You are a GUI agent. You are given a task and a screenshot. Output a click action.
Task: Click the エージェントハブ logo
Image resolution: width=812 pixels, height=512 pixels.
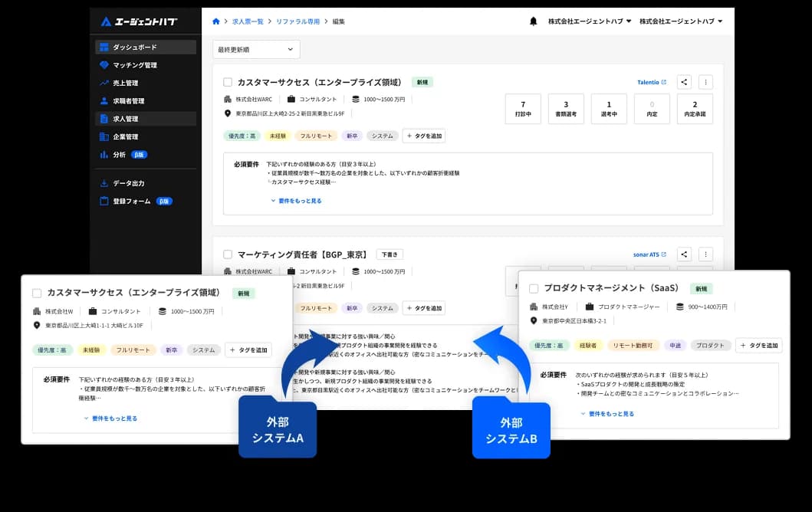[x=139, y=21]
